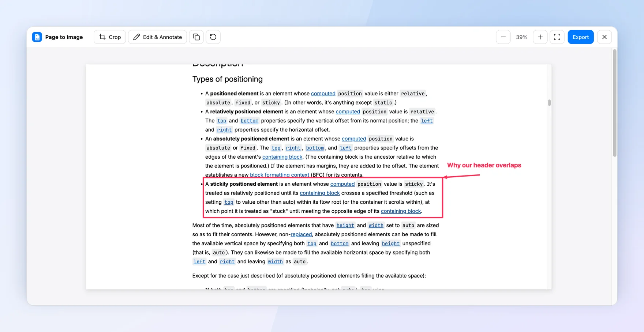
Task: Open 'width' link before 'set to auto'
Action: click(376, 226)
